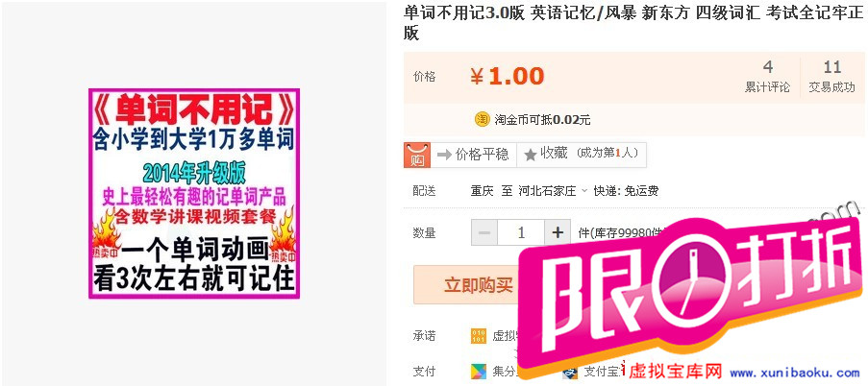Click the 立即购买 buy now button
The image size is (868, 386).
479,285
